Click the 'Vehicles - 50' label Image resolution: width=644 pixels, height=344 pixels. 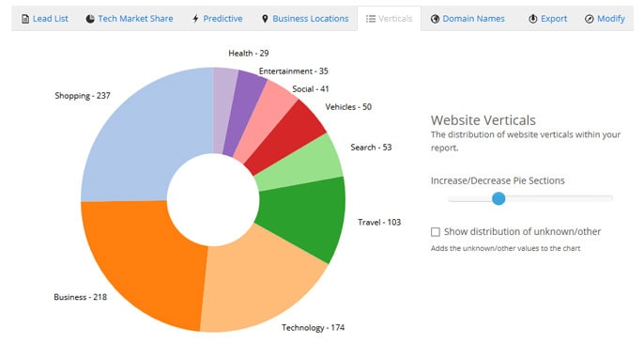pyautogui.click(x=348, y=107)
